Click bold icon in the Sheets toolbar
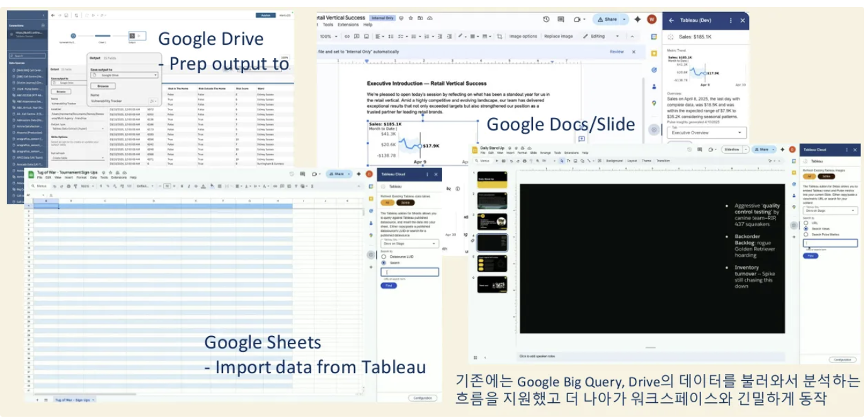The height and width of the screenshot is (418, 868). click(183, 186)
